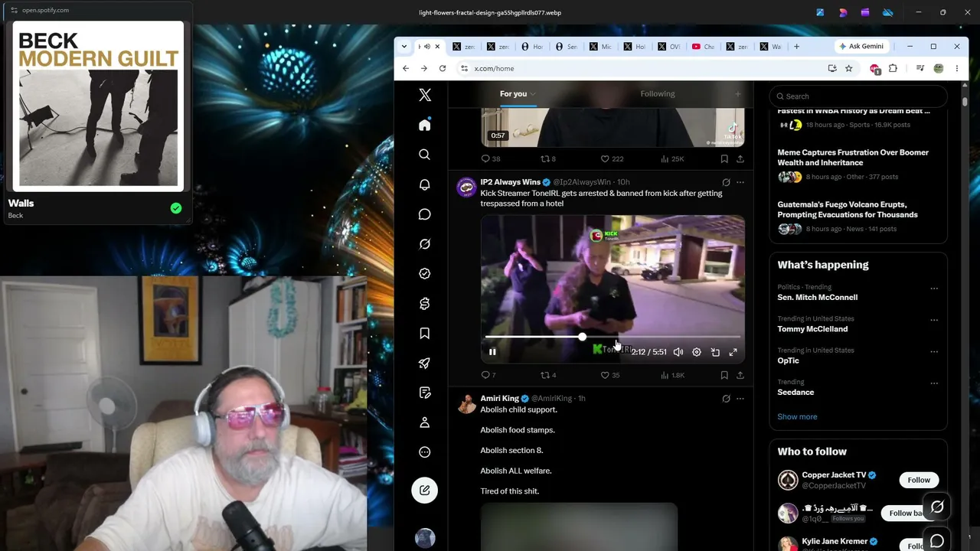Open Chrome tab search dropdown
Image resolution: width=980 pixels, height=551 pixels.
404,47
